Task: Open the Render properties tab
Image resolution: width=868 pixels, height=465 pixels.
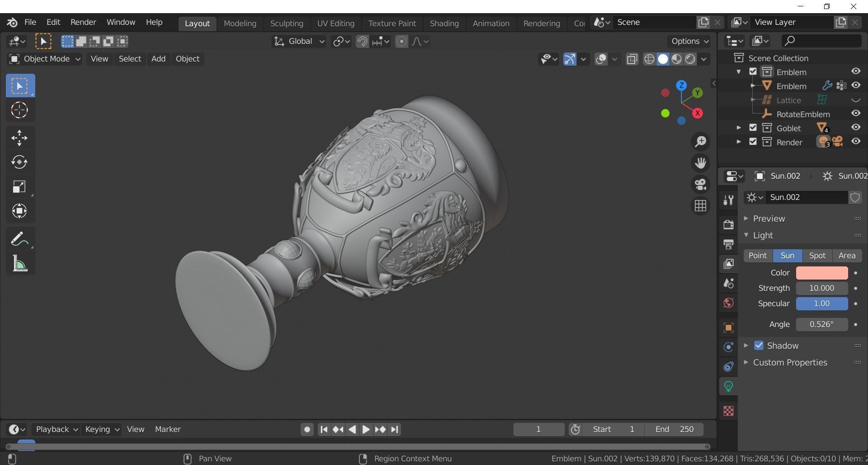Action: click(x=728, y=224)
